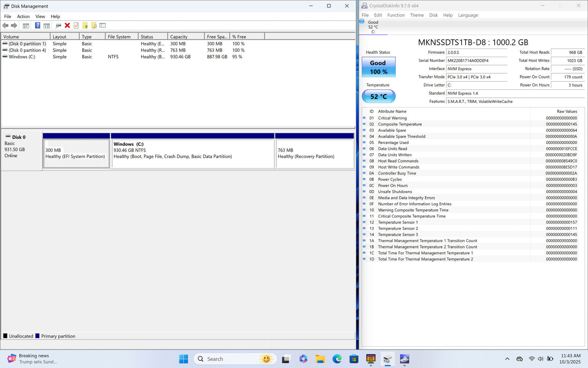
Task: Click the Good 100 % health status button
Action: point(378,67)
